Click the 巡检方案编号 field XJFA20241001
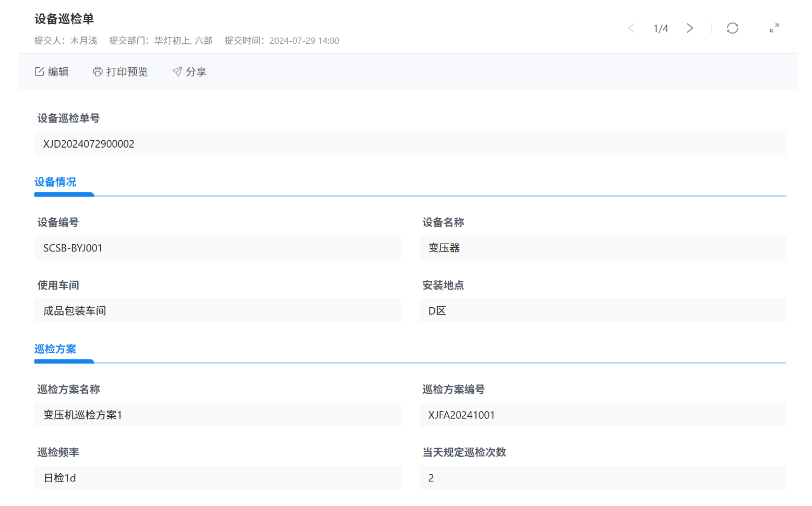Viewport: 812px width, 506px height. (x=602, y=415)
